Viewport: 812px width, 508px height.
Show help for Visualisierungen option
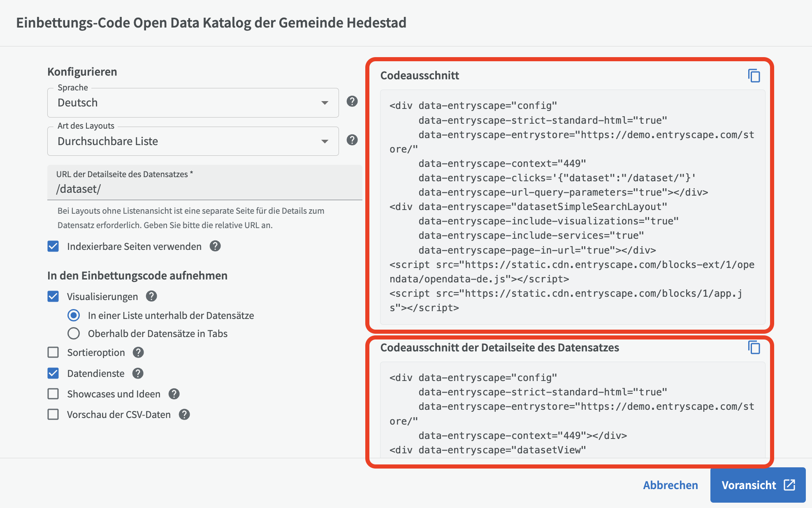pos(151,296)
